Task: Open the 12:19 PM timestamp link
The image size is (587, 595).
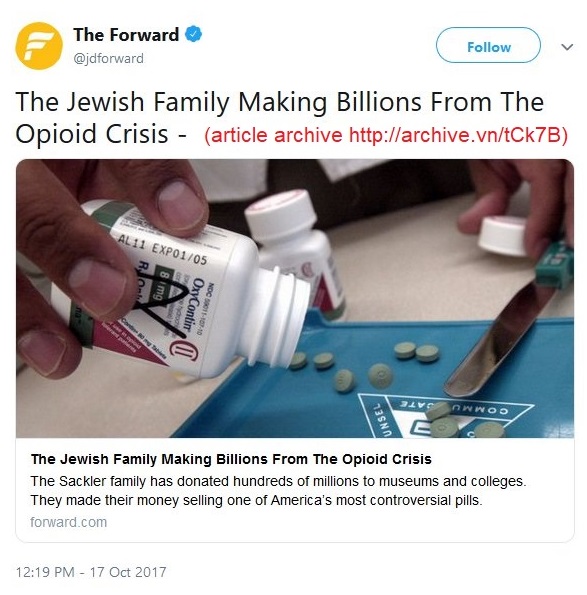Action: (45, 572)
